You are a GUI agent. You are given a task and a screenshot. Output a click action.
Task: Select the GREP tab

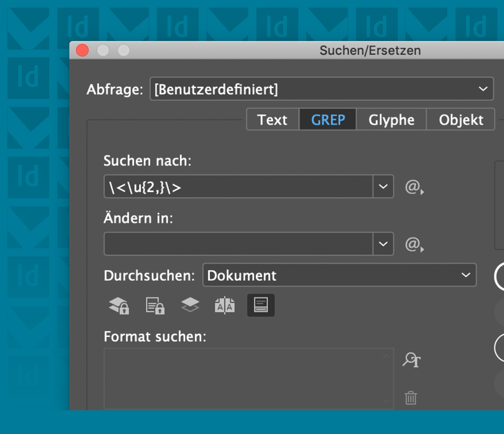coord(328,119)
